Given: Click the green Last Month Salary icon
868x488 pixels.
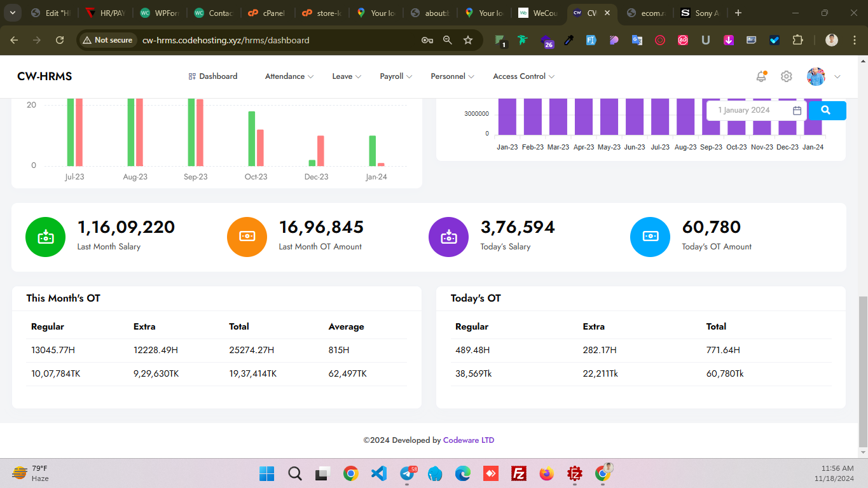Looking at the screenshot, I should pos(45,237).
